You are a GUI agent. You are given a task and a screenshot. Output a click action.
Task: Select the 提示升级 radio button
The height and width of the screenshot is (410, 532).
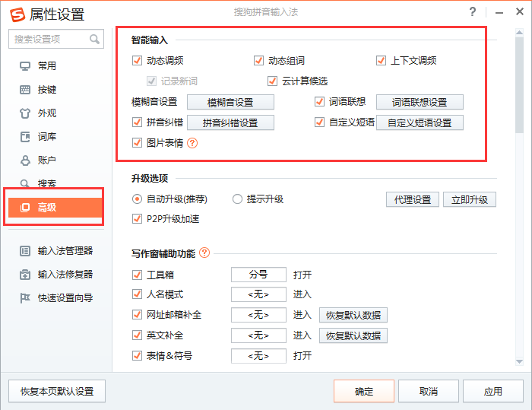tap(237, 199)
